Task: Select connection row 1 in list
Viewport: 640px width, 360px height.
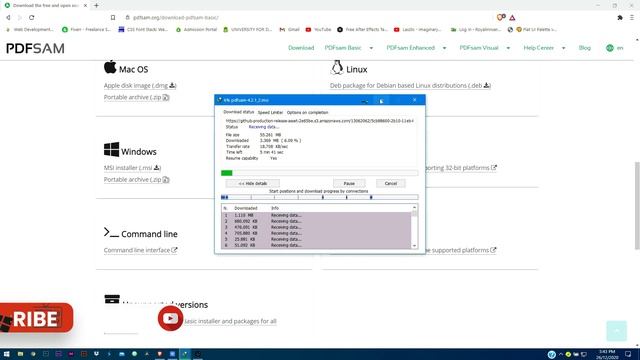Action: pos(316,215)
